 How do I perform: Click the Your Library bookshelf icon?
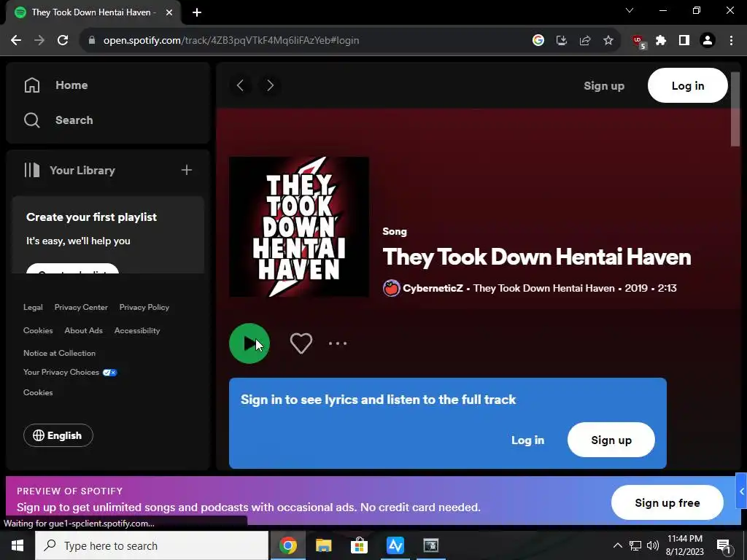32,170
